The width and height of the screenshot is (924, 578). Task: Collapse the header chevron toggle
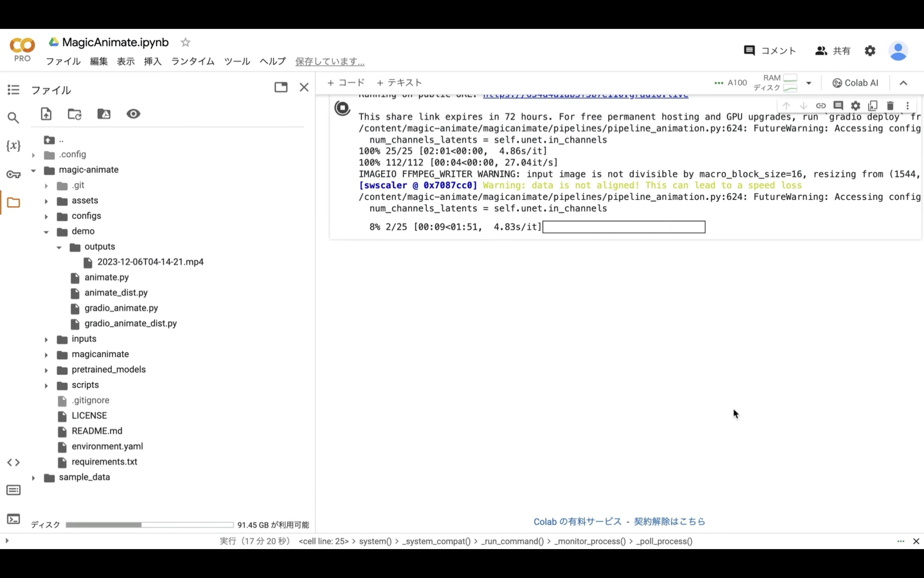(x=903, y=83)
